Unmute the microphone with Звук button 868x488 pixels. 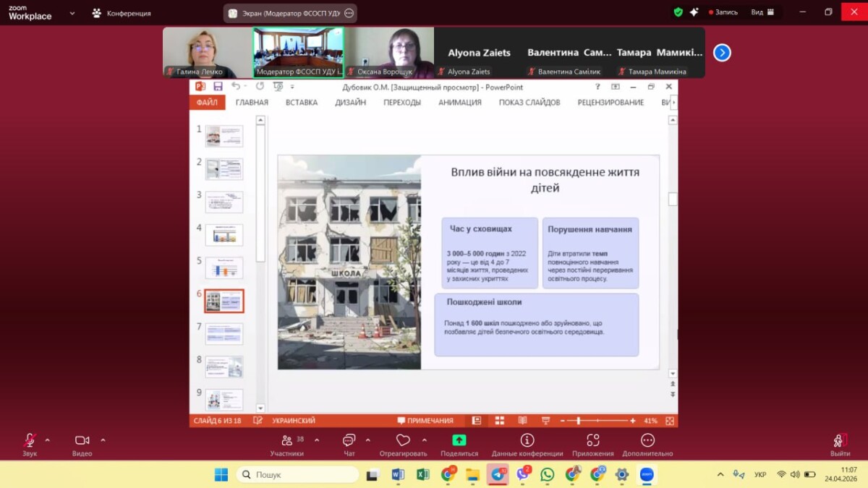click(x=30, y=440)
